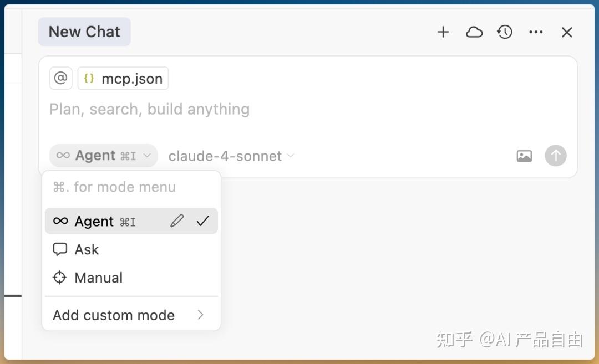Close the chat panel

pyautogui.click(x=566, y=32)
